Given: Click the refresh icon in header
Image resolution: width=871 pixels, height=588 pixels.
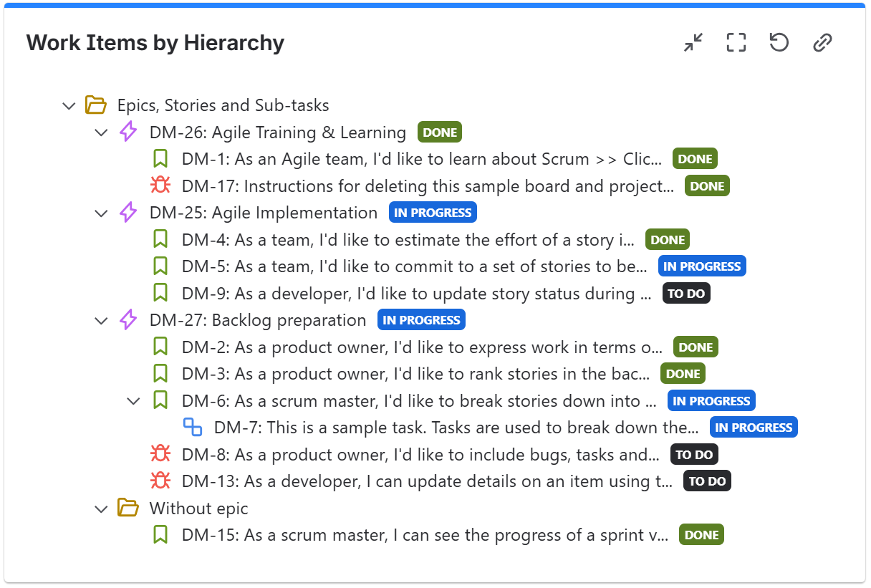Looking at the screenshot, I should point(779,43).
